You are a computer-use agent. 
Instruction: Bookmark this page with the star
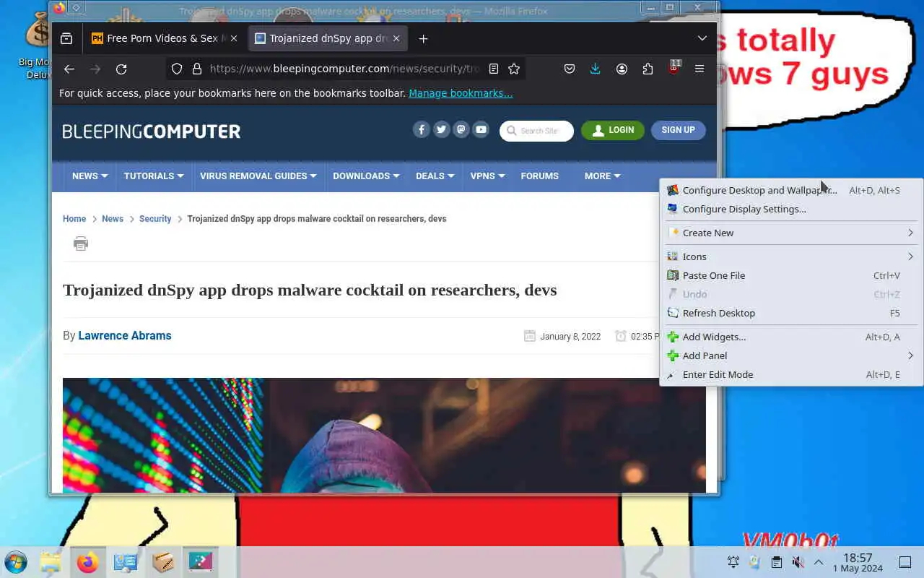pos(514,69)
